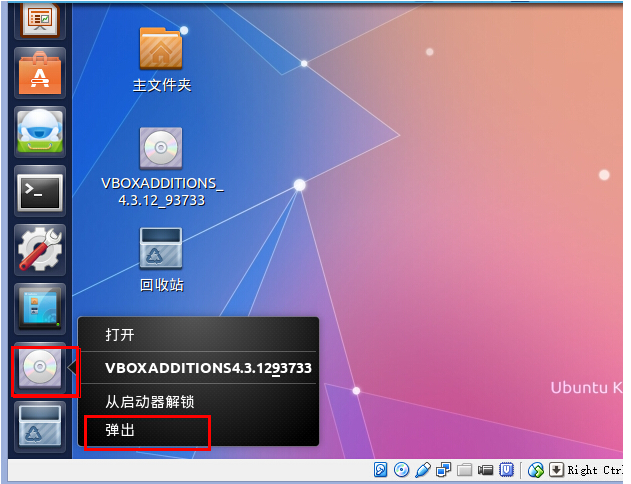Launch Ubuntu Software Center from launcher
This screenshot has width=631, height=484.
[x=40, y=73]
